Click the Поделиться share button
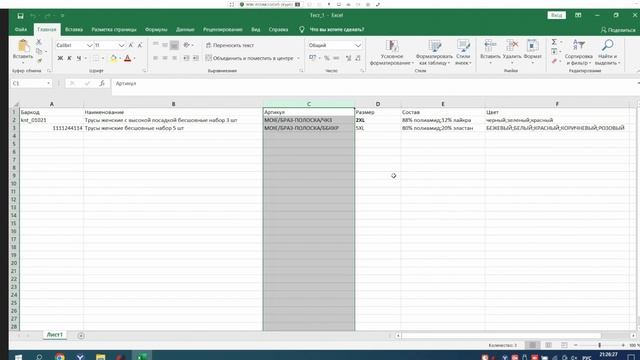The height and width of the screenshot is (360, 640). pyautogui.click(x=618, y=30)
